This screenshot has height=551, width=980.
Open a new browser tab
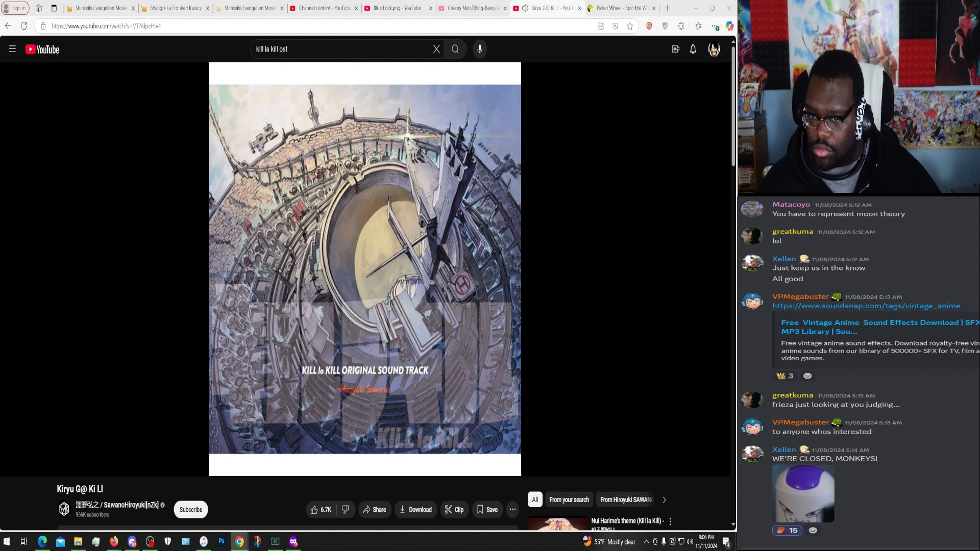click(667, 8)
